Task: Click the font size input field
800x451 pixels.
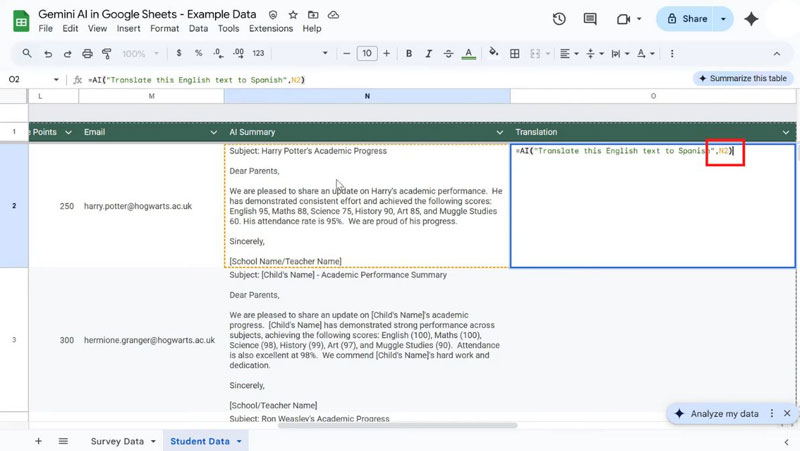Action: 367,54
